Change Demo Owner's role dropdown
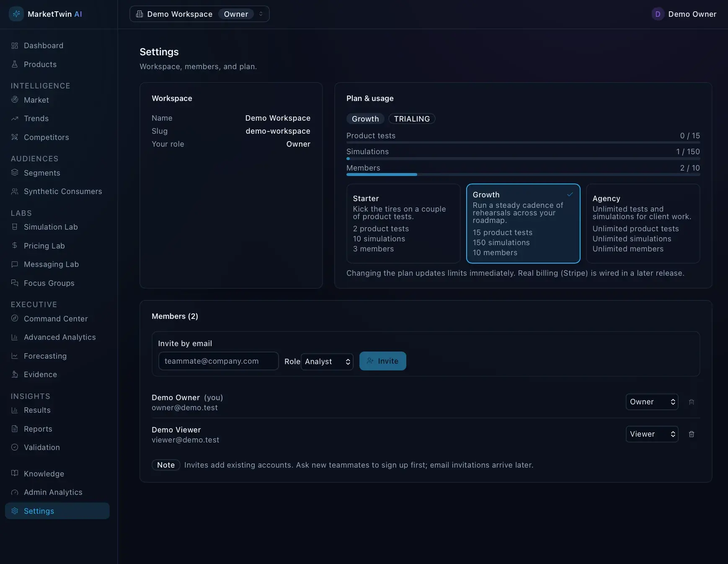Viewport: 728px width, 564px height. [652, 402]
